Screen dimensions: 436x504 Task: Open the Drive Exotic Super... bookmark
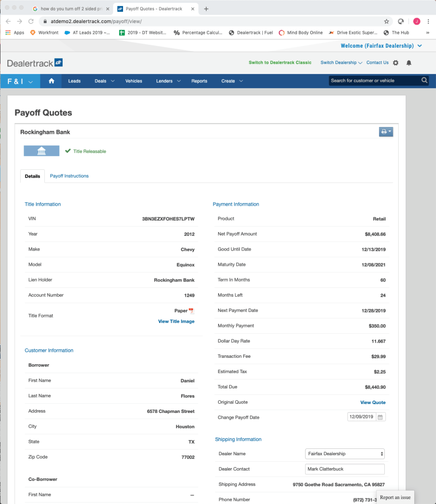click(353, 33)
